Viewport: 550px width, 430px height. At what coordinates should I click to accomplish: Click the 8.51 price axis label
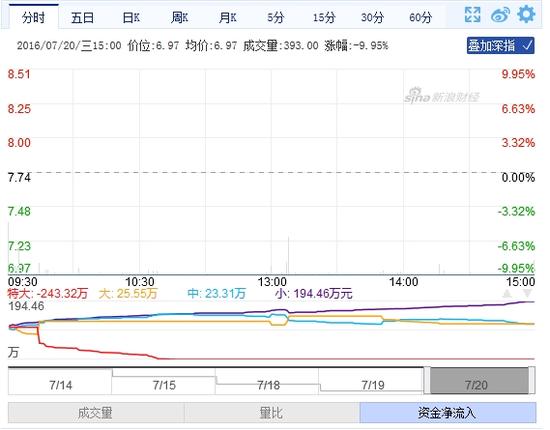click(19, 74)
